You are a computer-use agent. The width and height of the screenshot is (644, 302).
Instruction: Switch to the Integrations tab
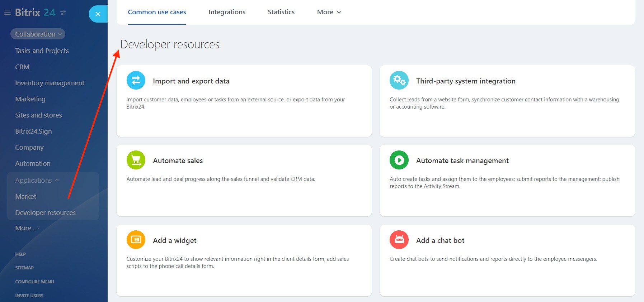[227, 12]
